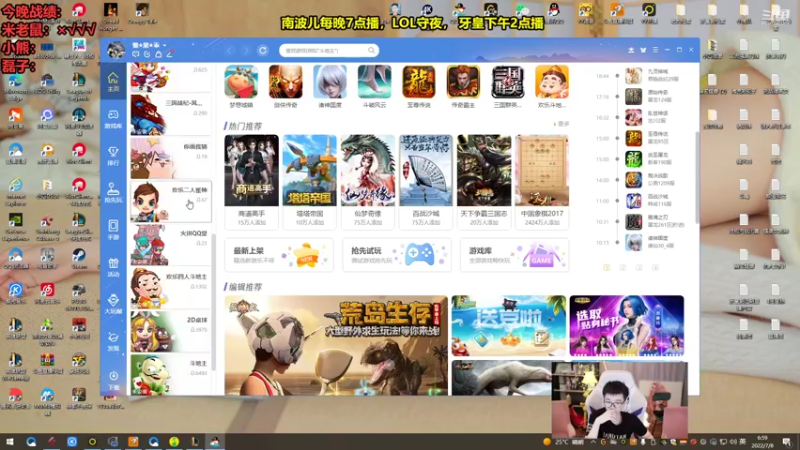Image resolution: width=800 pixels, height=450 pixels.
Task: Open the 活动 events tab with gift icon
Action: pos(113,267)
